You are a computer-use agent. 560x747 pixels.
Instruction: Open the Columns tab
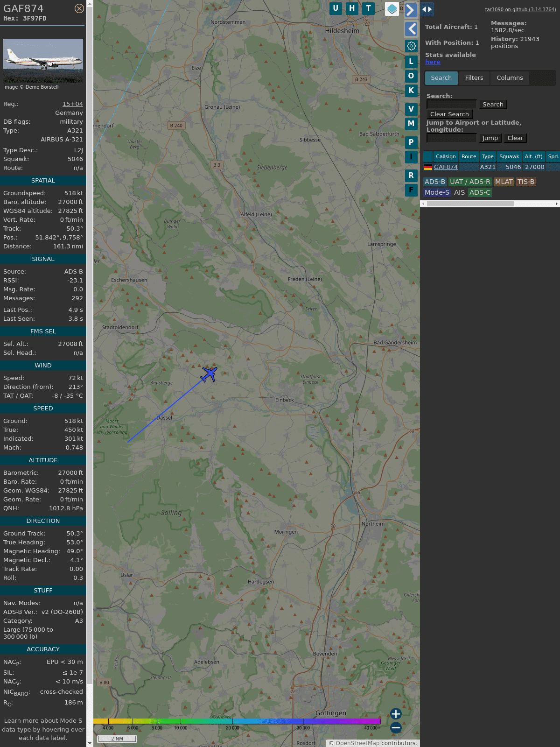(510, 78)
